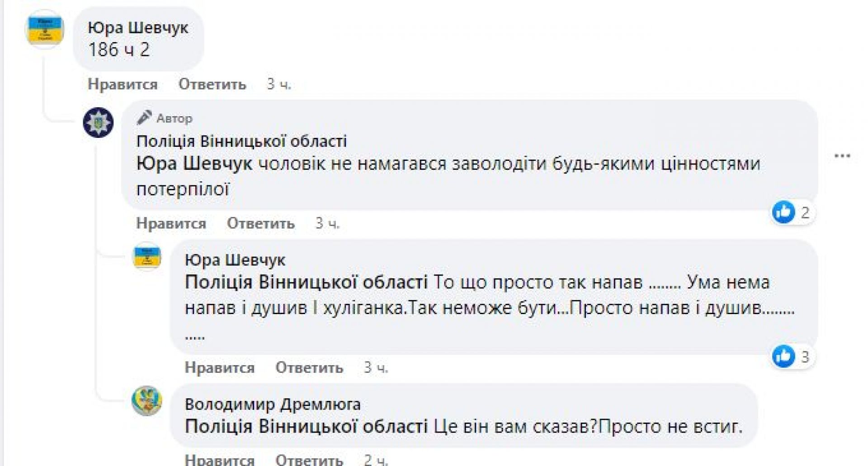Image resolution: width=868 pixels, height=466 pixels.
Task: Click Юра Шевчук's flag avatar on top comment
Action: point(45,30)
